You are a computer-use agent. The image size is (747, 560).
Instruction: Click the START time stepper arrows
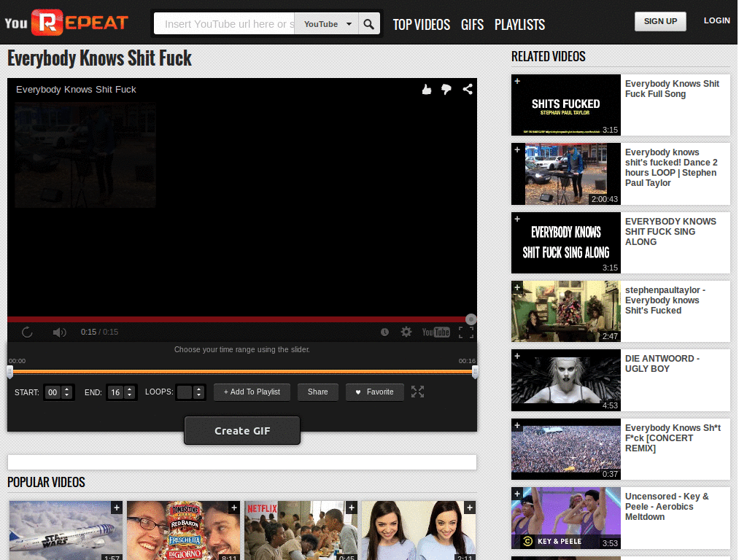(66, 392)
